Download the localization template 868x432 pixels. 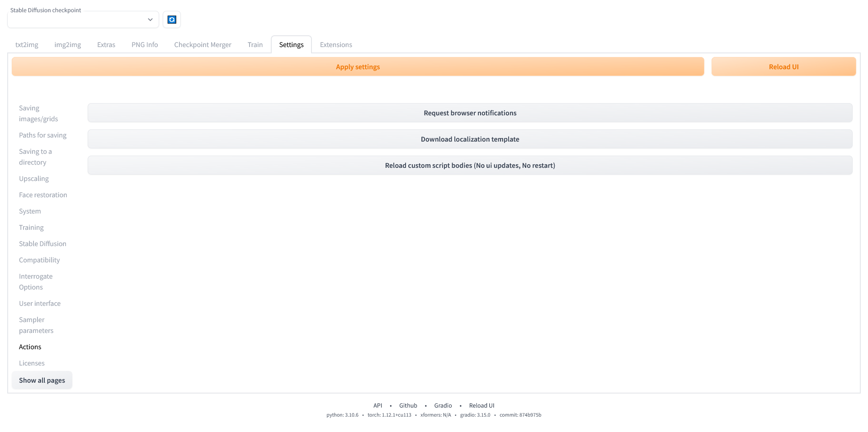pyautogui.click(x=470, y=139)
